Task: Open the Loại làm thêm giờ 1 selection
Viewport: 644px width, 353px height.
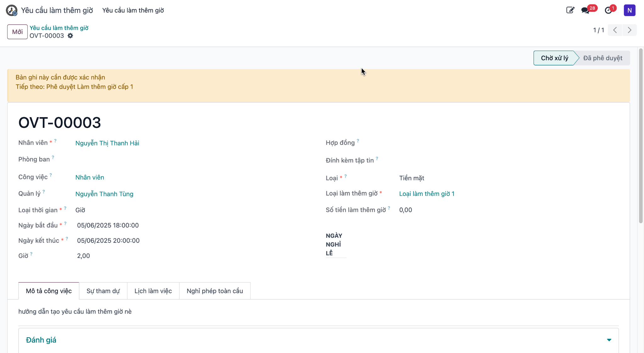Action: point(427,194)
